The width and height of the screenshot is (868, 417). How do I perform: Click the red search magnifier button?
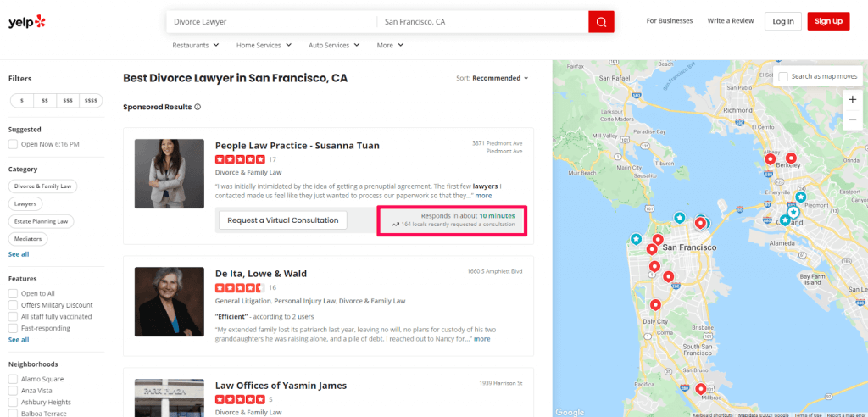[601, 22]
